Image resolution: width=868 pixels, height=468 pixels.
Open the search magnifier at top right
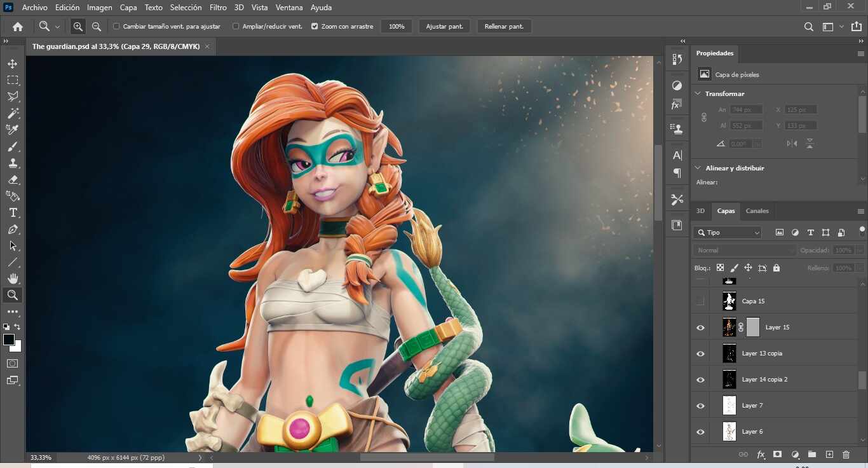pyautogui.click(x=809, y=27)
